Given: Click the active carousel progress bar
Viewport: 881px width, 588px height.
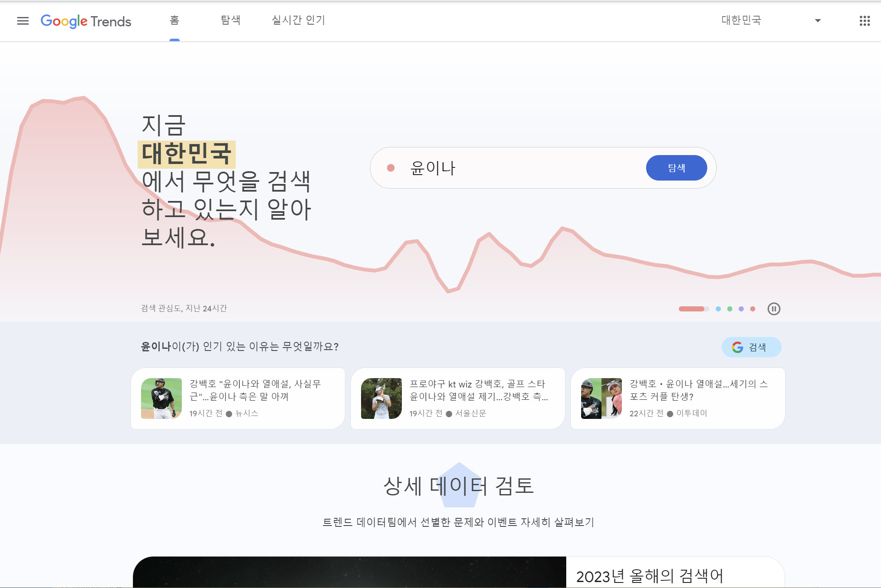Looking at the screenshot, I should 693,309.
